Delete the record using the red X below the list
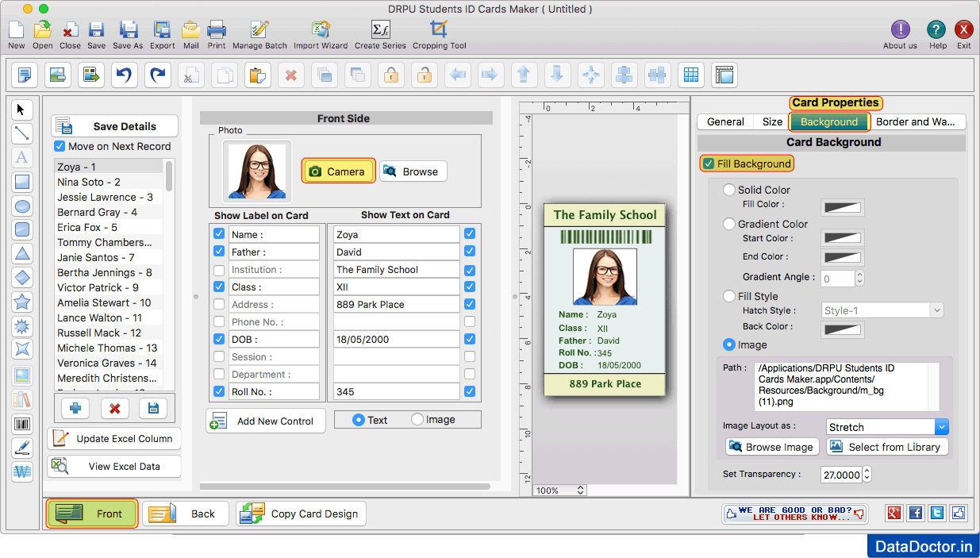This screenshot has width=980, height=558. 114,408
